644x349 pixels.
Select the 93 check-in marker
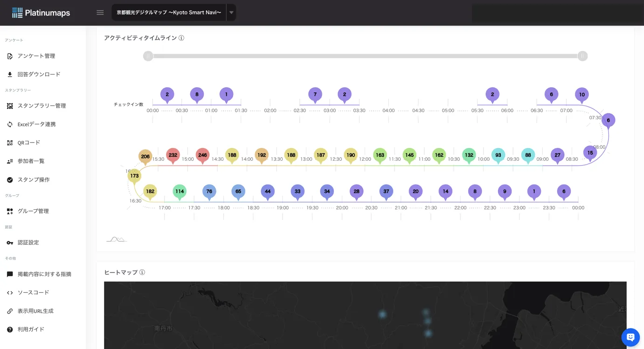[499, 156]
